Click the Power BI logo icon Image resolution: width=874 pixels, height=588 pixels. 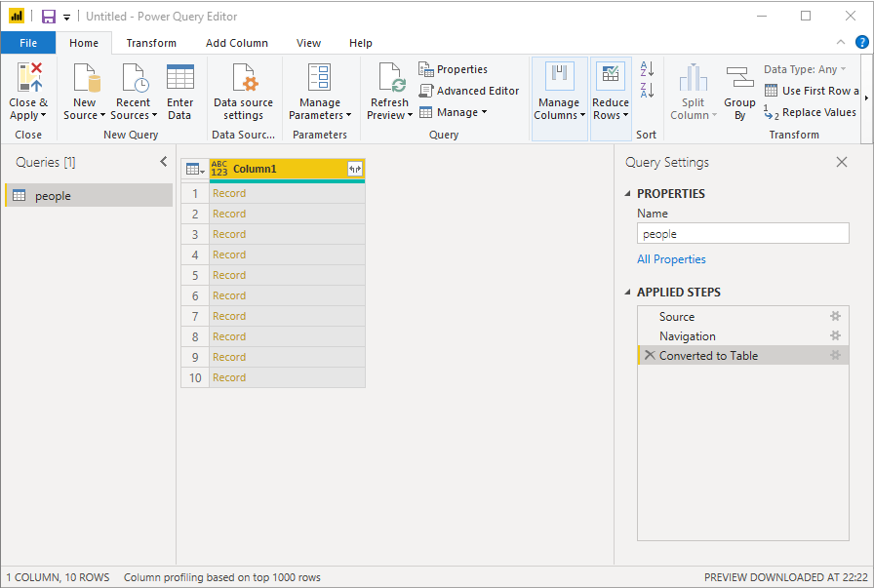(17, 17)
